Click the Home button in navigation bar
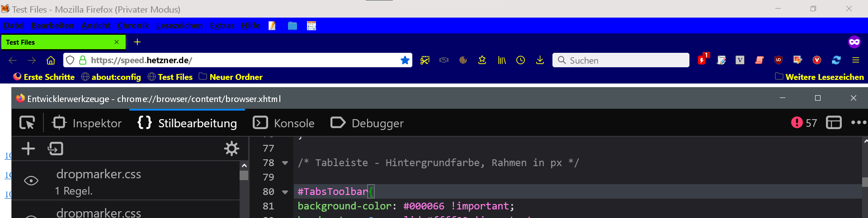The height and width of the screenshot is (218, 868). (51, 60)
